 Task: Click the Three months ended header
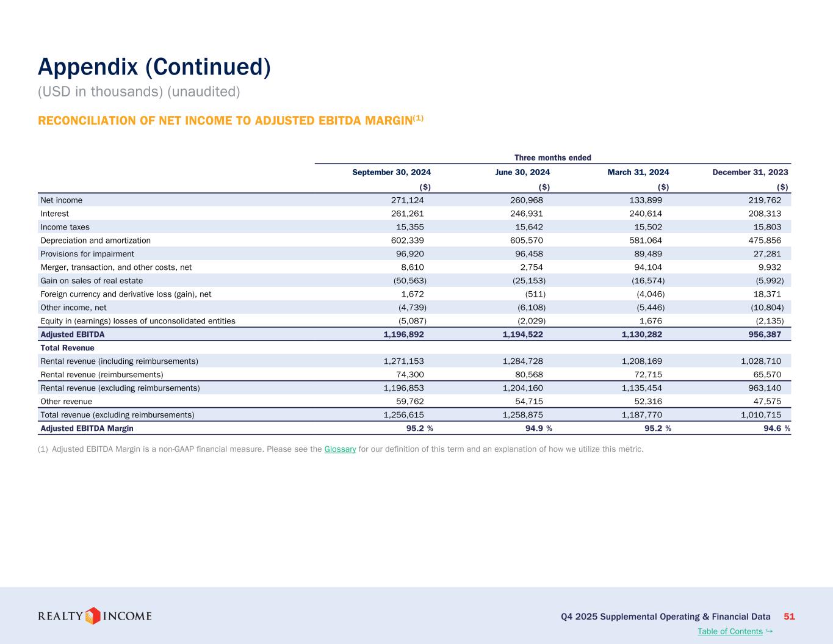click(x=552, y=157)
